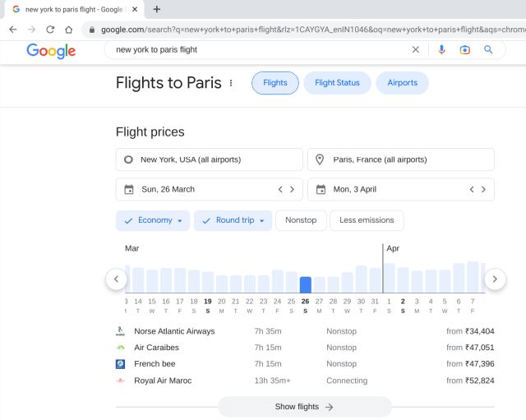
Task: Switch to the Flight Status chip
Action: pos(337,83)
